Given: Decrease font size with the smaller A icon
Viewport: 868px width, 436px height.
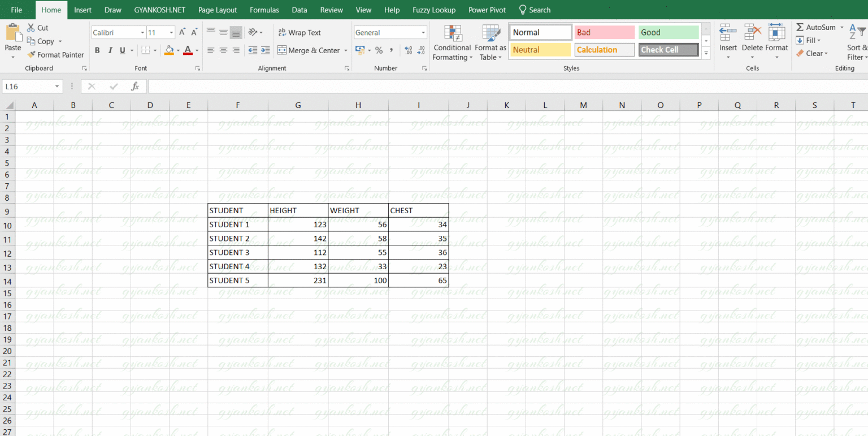Looking at the screenshot, I should tap(193, 33).
